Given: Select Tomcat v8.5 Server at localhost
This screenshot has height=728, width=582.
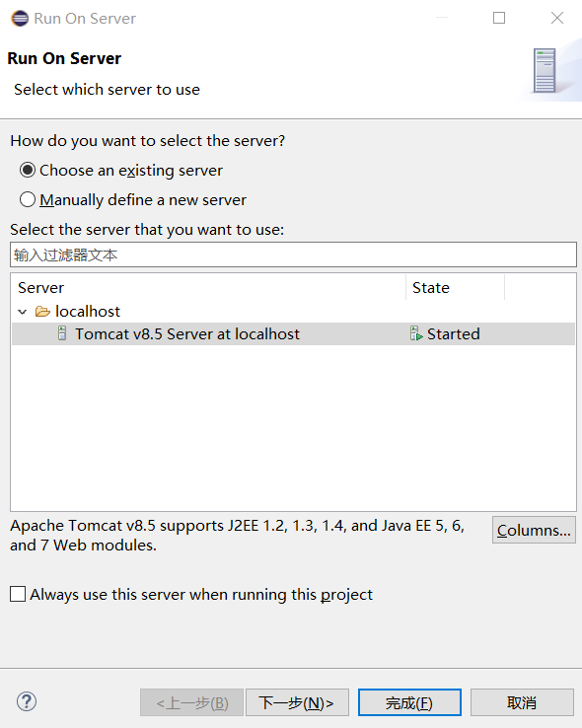Looking at the screenshot, I should (x=293, y=333).
